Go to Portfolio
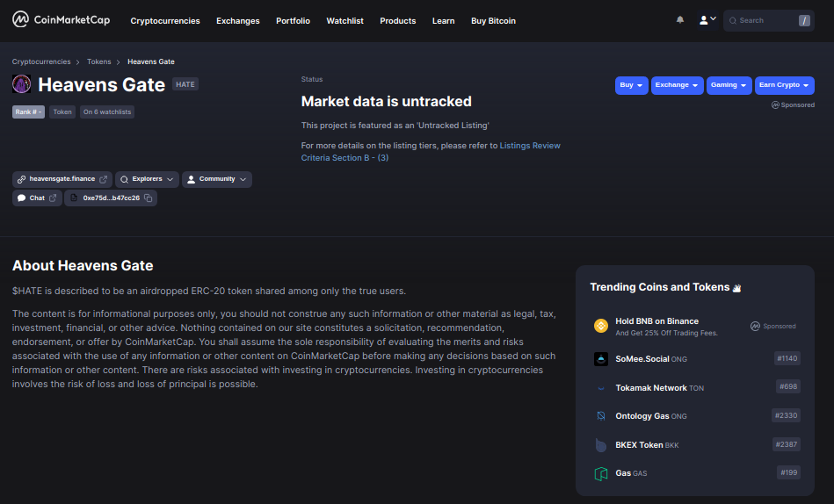 293,21
